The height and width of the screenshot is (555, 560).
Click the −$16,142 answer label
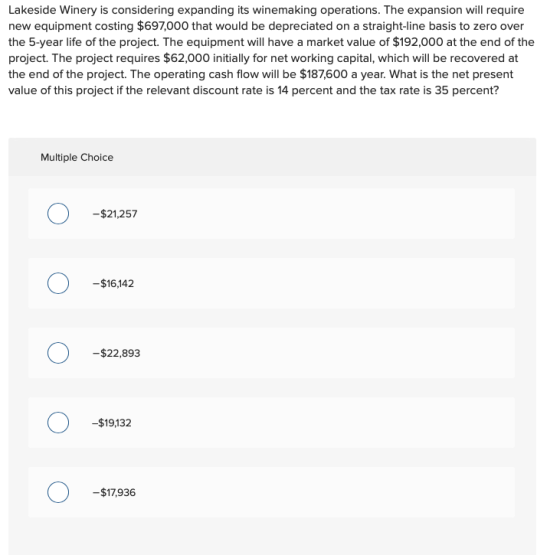(x=113, y=284)
